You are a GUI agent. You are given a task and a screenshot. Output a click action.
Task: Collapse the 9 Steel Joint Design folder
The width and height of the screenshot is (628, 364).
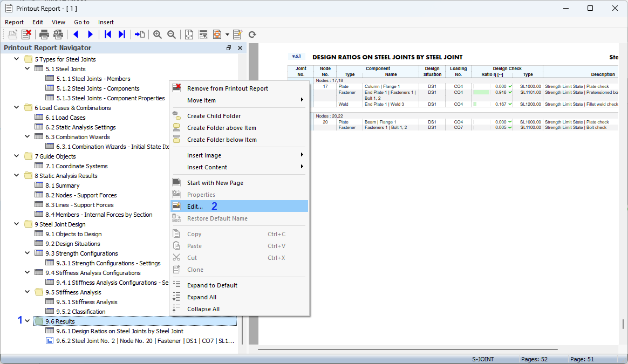16,224
